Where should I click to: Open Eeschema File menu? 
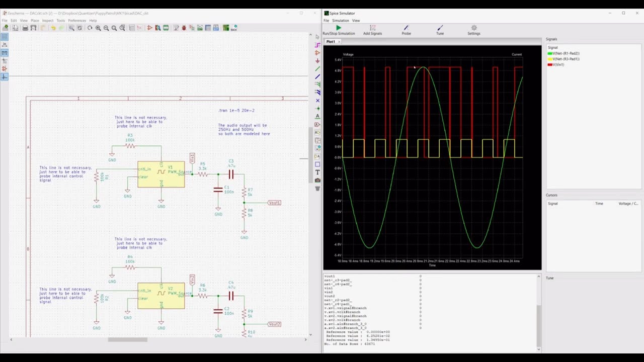5,21
